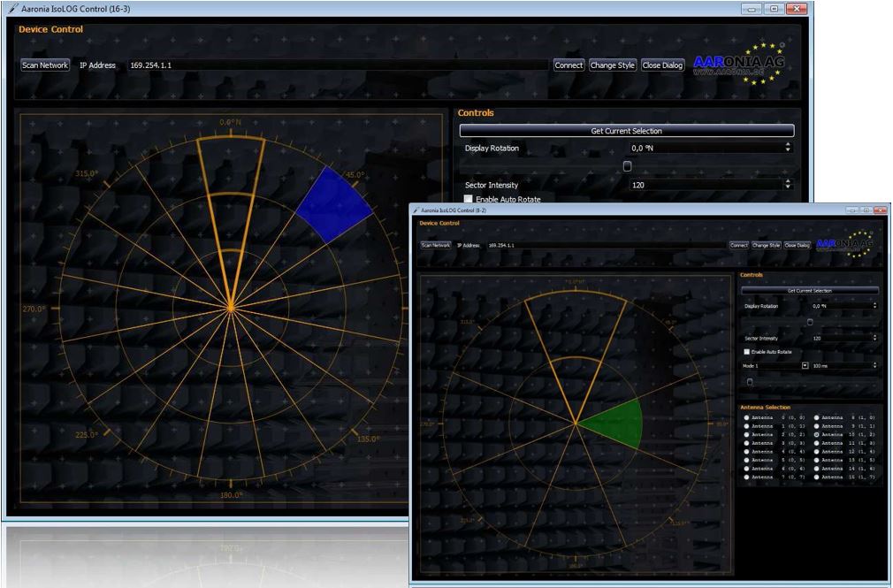
Task: Connect button in the 16-3 window
Action: pos(569,65)
